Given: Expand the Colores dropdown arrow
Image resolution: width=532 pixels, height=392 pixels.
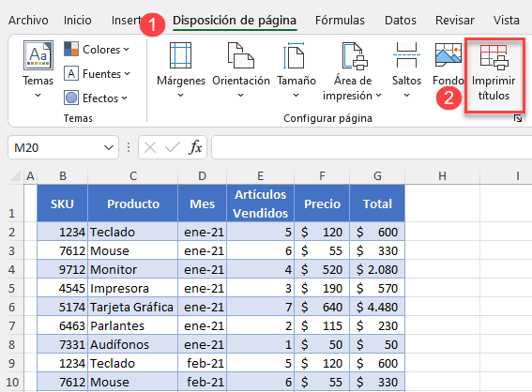Looking at the screenshot, I should click(x=127, y=50).
